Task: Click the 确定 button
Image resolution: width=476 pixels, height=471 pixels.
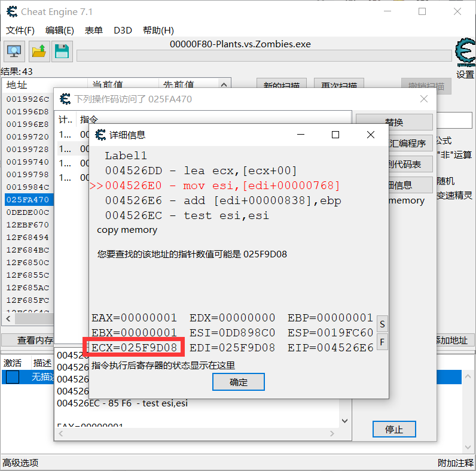Action: click(239, 382)
